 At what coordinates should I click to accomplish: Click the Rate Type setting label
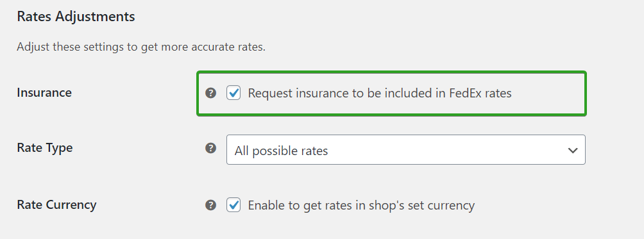(45, 147)
